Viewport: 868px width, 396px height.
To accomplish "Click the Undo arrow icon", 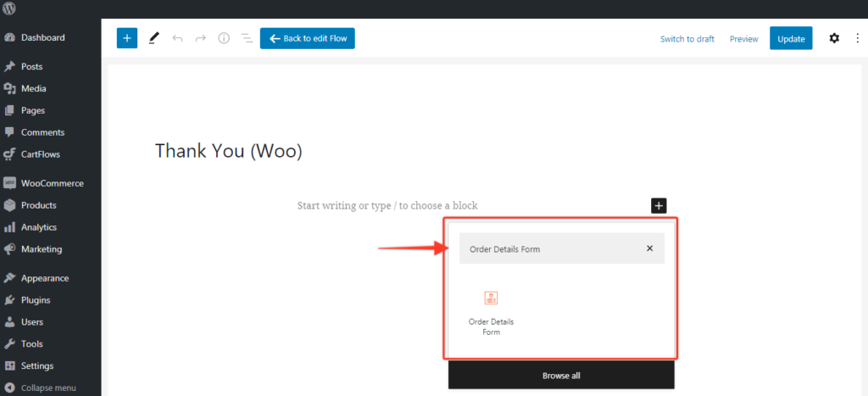I will point(177,38).
